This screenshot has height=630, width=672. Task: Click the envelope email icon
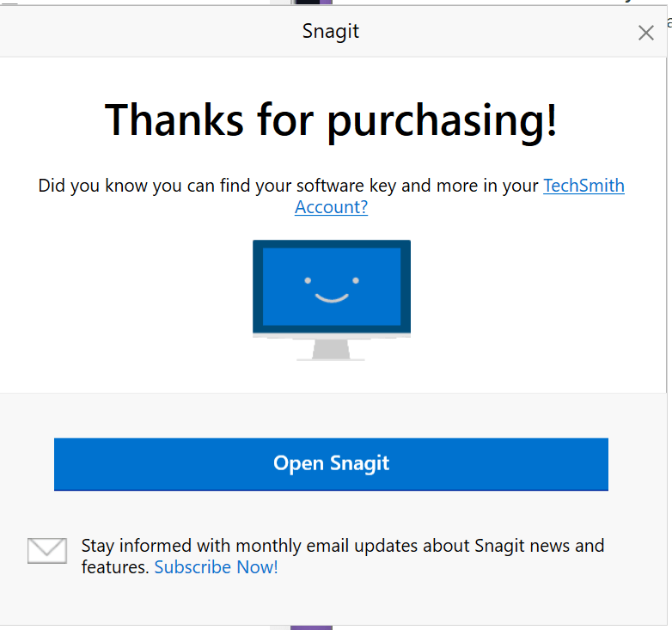pyautogui.click(x=47, y=551)
